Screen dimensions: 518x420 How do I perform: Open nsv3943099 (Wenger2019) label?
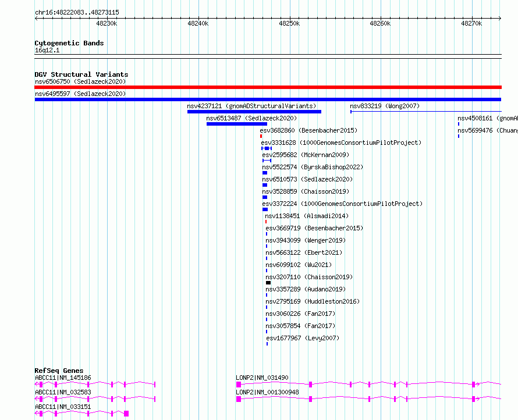tap(306, 240)
